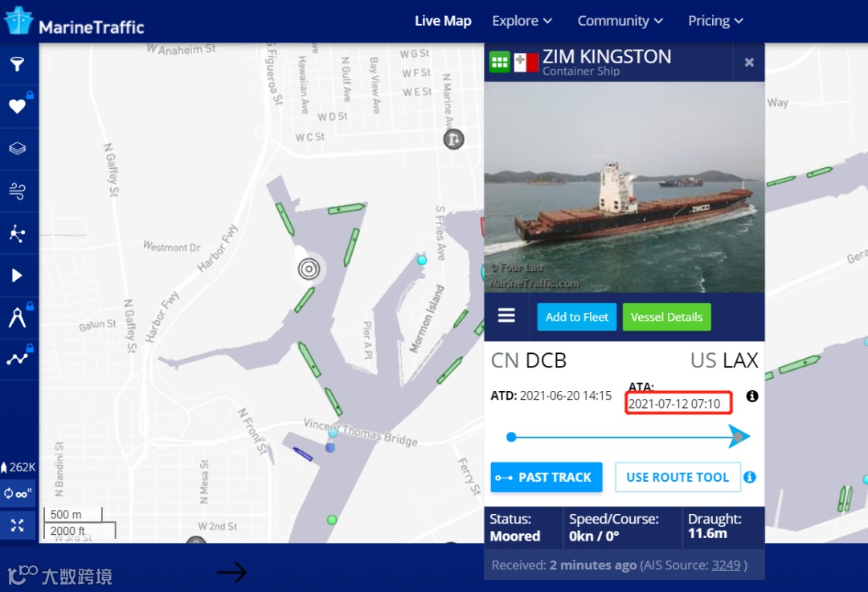868x592 pixels.
Task: Expand the Explore menu
Action: [x=522, y=21]
